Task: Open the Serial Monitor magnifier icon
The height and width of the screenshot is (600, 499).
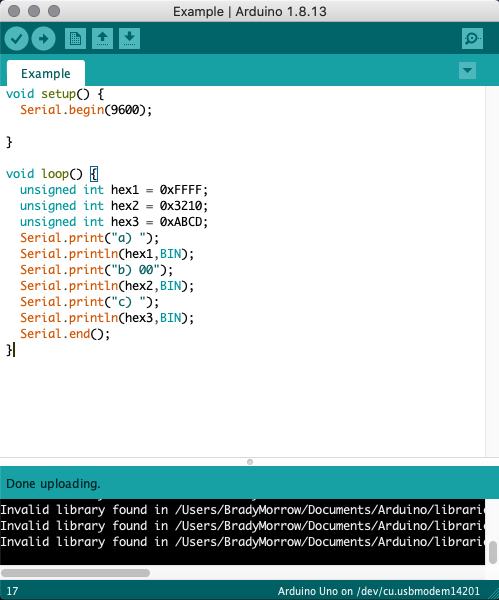Action: coord(472,38)
